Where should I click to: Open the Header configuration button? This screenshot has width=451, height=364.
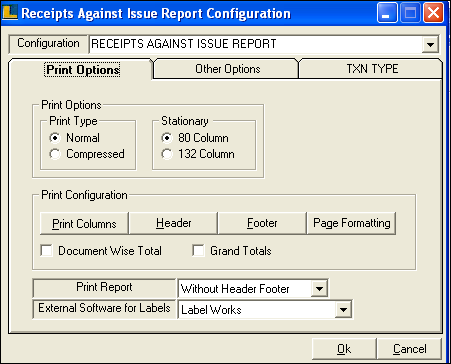[x=173, y=223]
